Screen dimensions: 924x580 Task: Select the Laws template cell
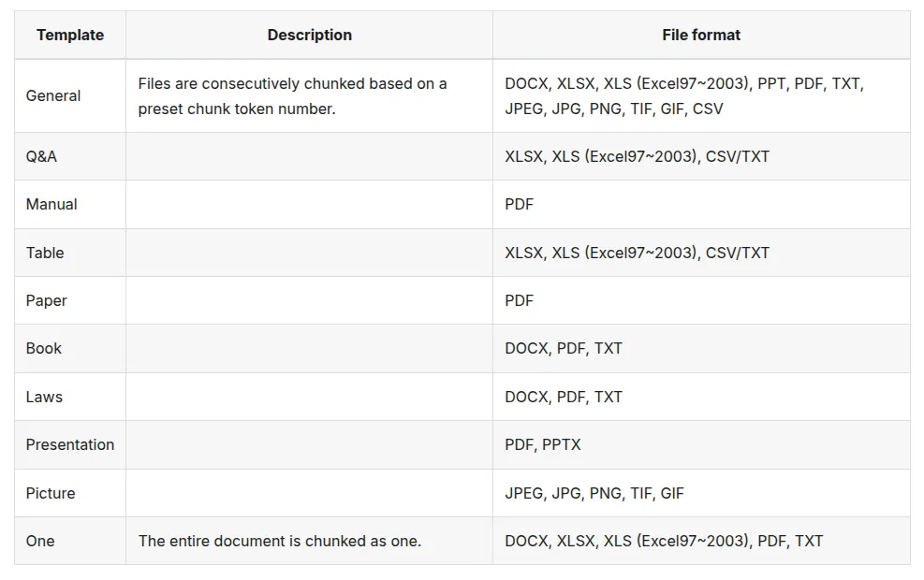point(70,397)
